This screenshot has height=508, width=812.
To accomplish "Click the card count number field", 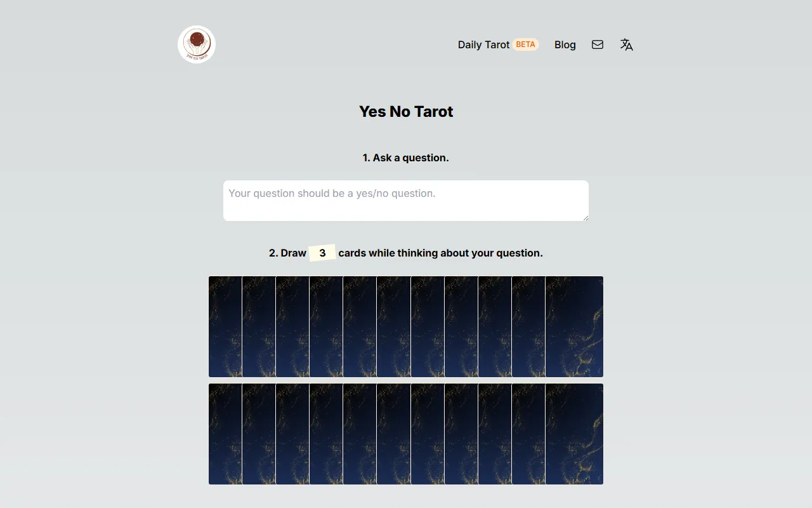I will click(x=322, y=253).
